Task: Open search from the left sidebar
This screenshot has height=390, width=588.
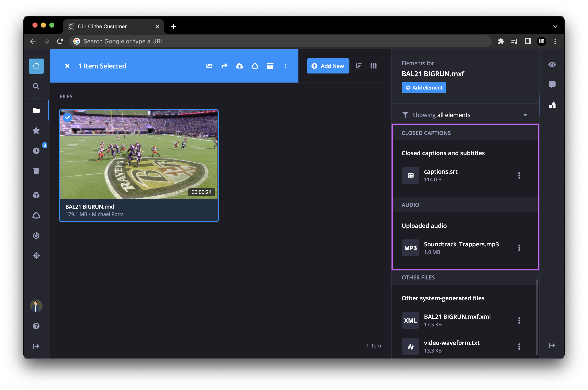Action: [36, 86]
